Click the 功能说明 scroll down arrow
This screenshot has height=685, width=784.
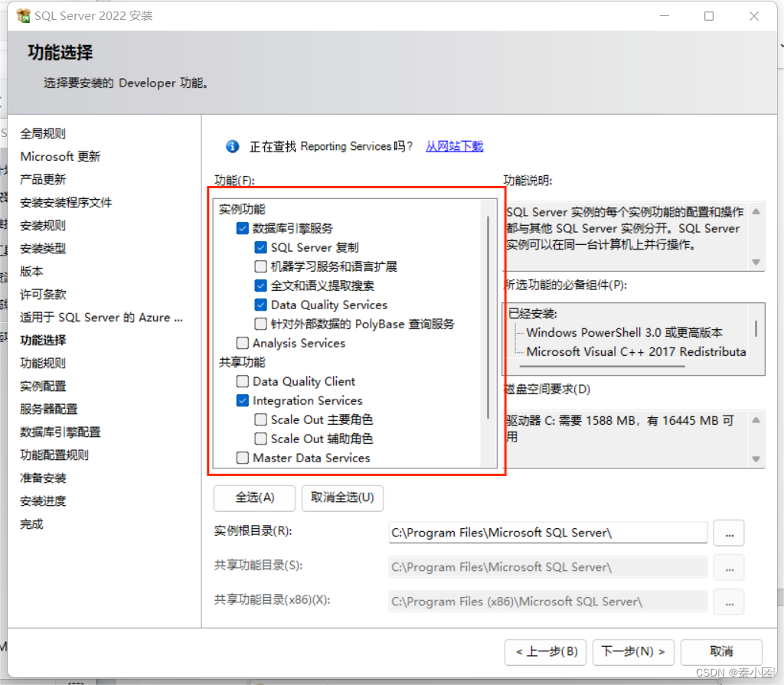coord(756,262)
